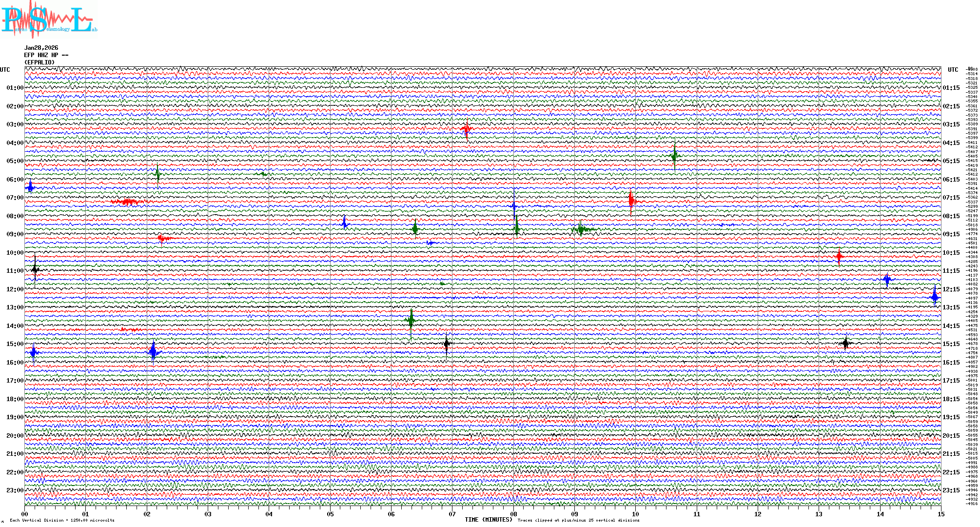The height and width of the screenshot is (527, 980).
Task: Click the black spike near minute 7 at 15:00
Action: tap(446, 344)
